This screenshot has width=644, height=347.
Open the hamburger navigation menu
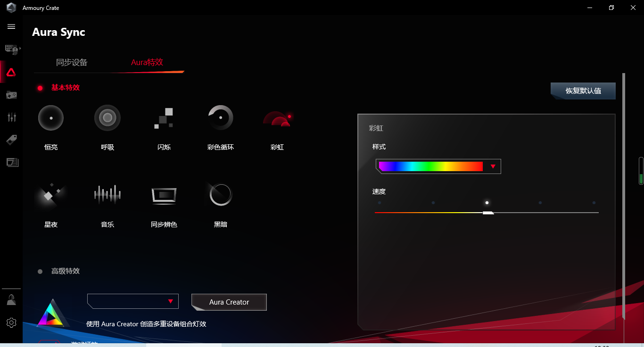[x=11, y=27]
